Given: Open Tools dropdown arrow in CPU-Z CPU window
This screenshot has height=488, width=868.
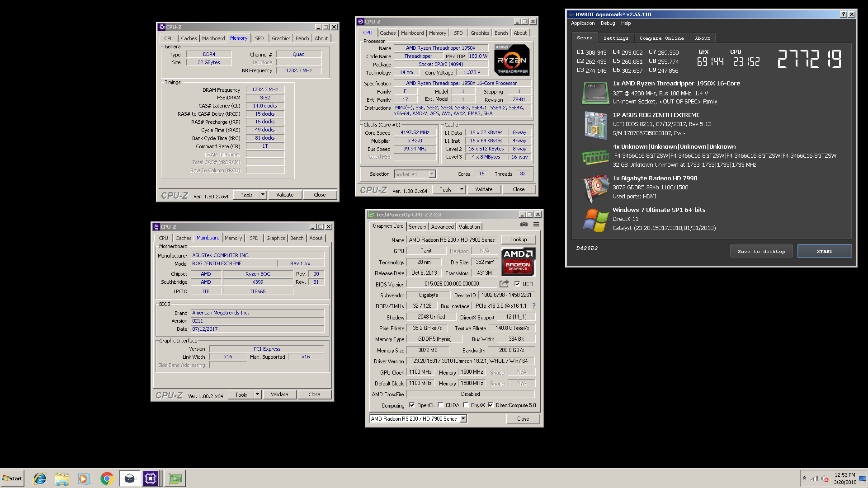Looking at the screenshot, I should (x=462, y=189).
